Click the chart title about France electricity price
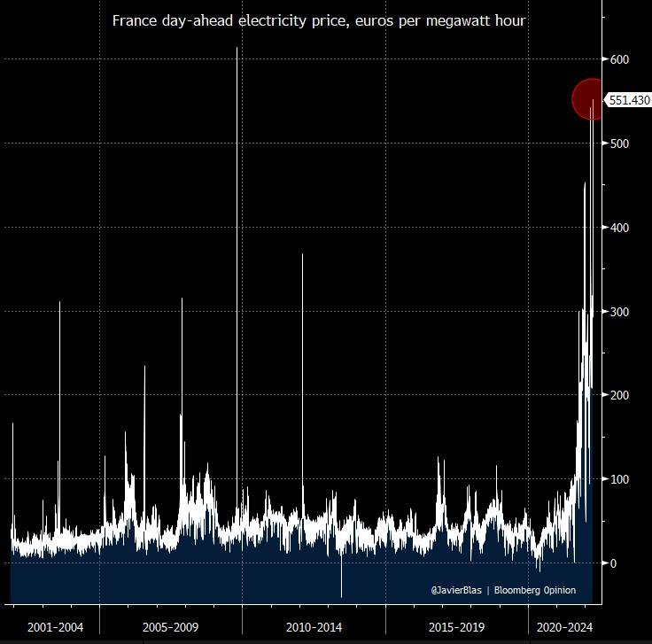Viewport: 652px width, 644px height. pyautogui.click(x=319, y=19)
